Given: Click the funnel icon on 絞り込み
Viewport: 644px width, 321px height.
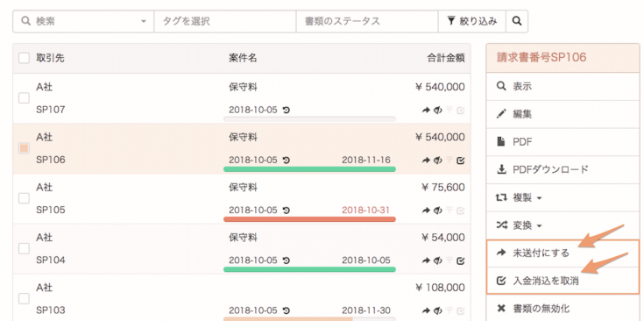Looking at the screenshot, I should tap(451, 20).
